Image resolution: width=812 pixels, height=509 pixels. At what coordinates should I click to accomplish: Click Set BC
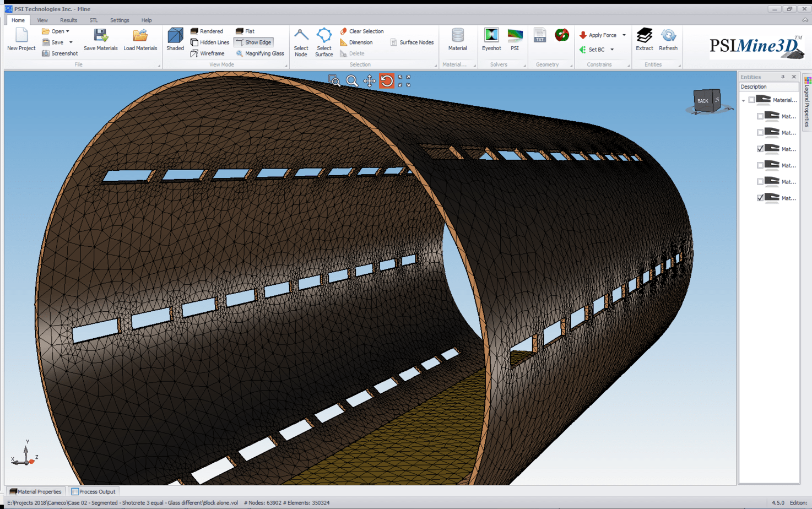tap(592, 50)
